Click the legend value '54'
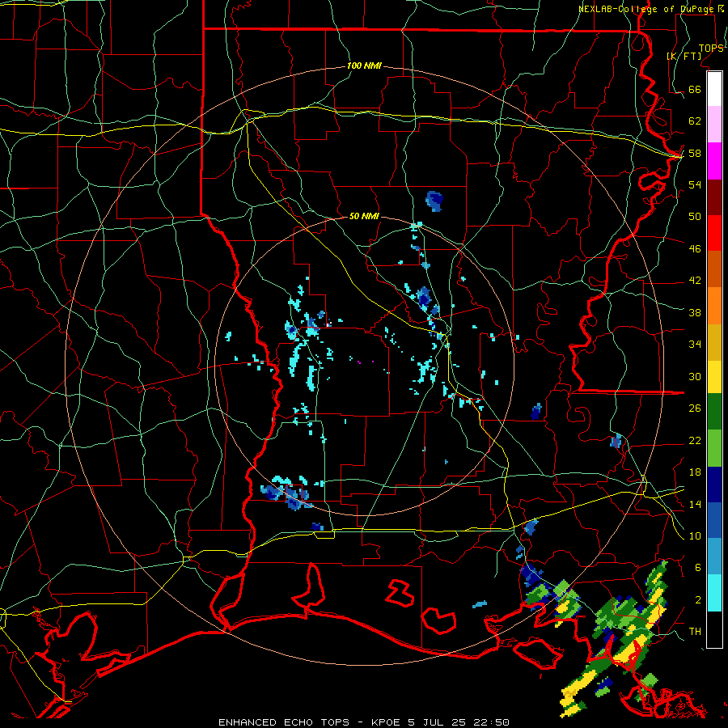Viewport: 728px width, 728px height. (x=695, y=184)
